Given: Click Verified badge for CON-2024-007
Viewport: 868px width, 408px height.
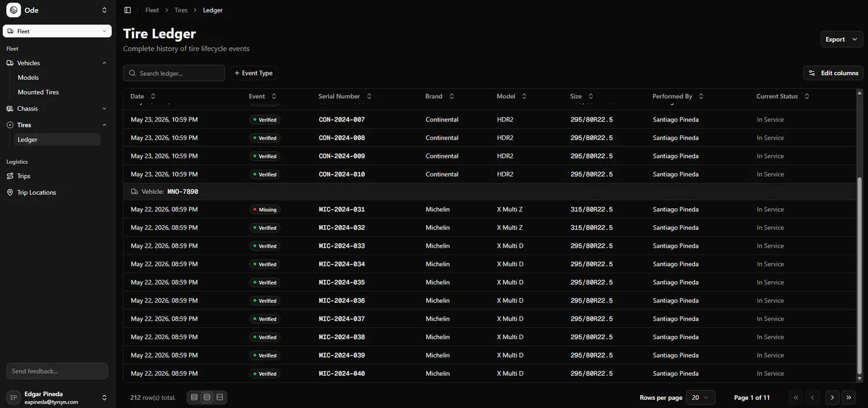Looking at the screenshot, I should coord(265,120).
